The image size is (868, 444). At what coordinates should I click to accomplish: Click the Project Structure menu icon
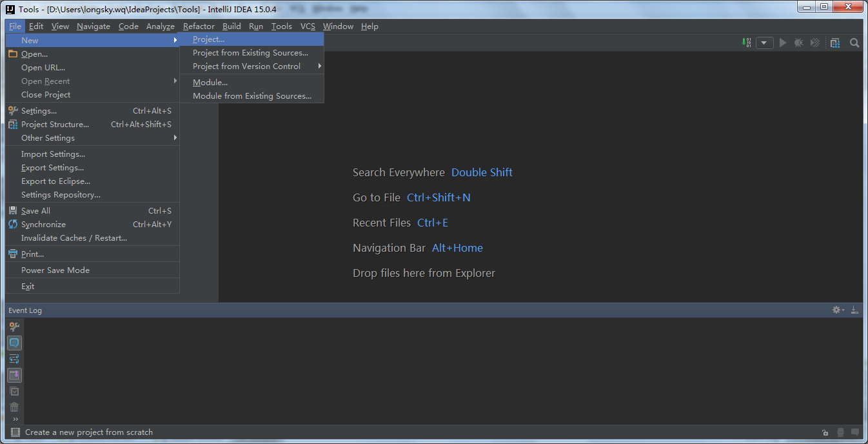(x=13, y=125)
